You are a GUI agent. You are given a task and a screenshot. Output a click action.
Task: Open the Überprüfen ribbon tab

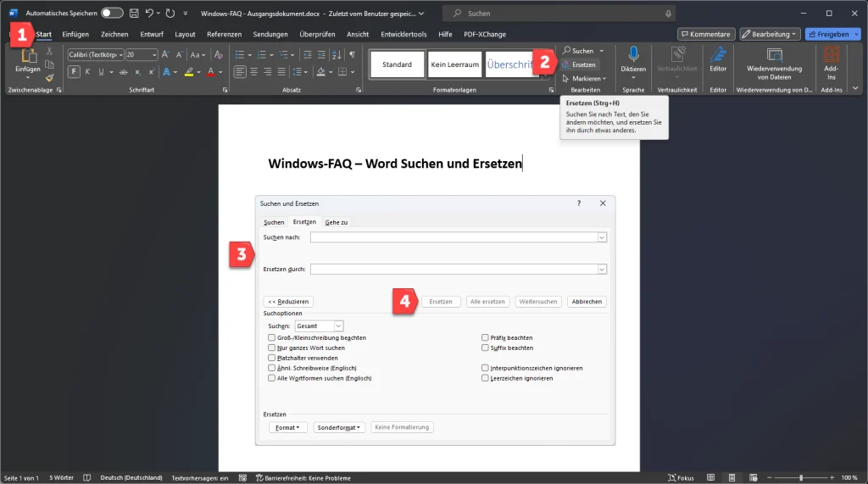pyautogui.click(x=317, y=35)
